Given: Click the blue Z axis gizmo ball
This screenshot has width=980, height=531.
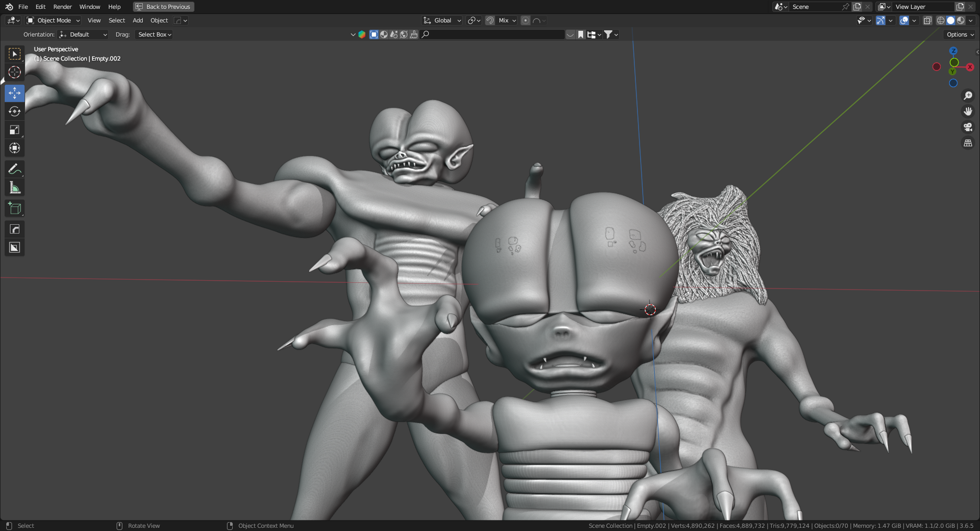Looking at the screenshot, I should click(953, 51).
